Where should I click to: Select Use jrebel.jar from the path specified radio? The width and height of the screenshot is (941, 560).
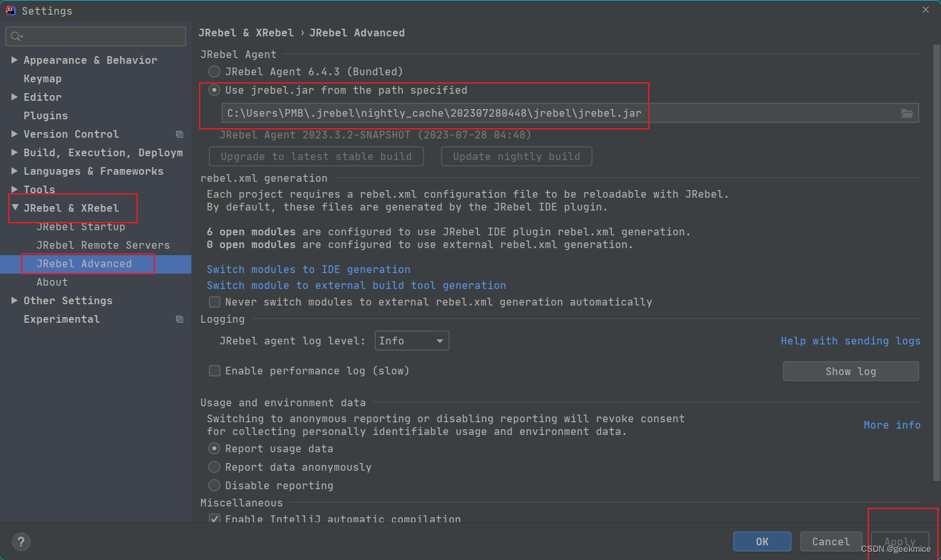(214, 90)
